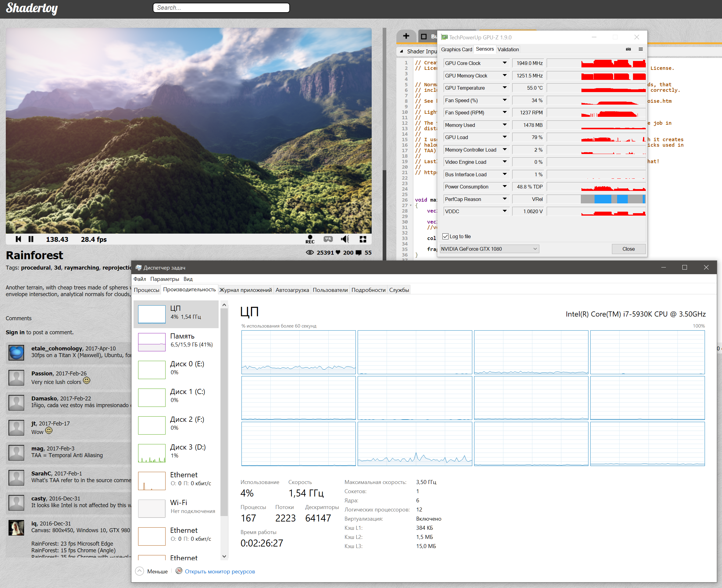The image size is (722, 588).
Task: Open the GPU Core Clock sensor dropdown
Action: tap(504, 63)
